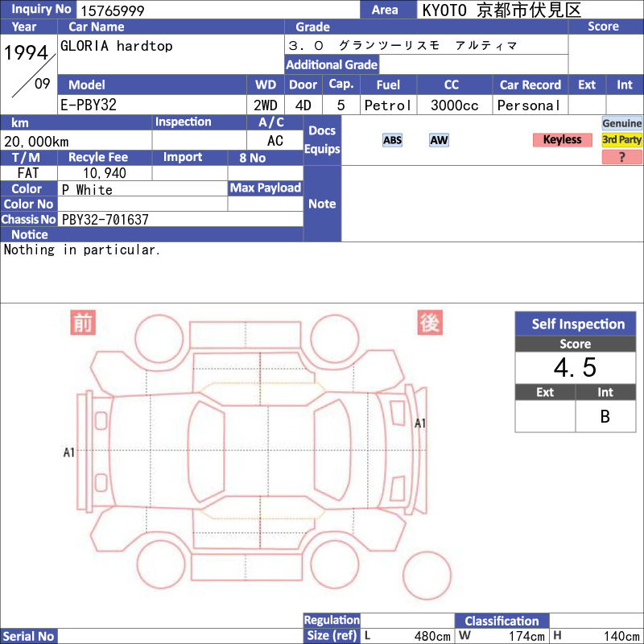Click the 3rd Party equipment badge
Viewport: 644px width, 644px height.
pyautogui.click(x=621, y=139)
